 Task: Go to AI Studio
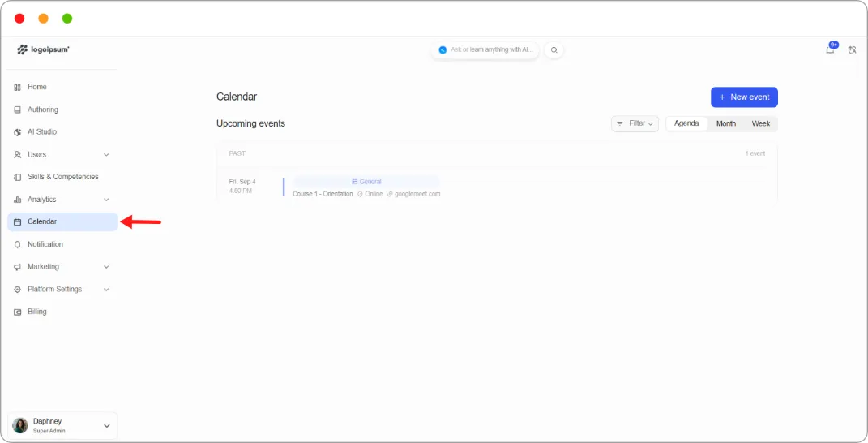tap(62, 132)
